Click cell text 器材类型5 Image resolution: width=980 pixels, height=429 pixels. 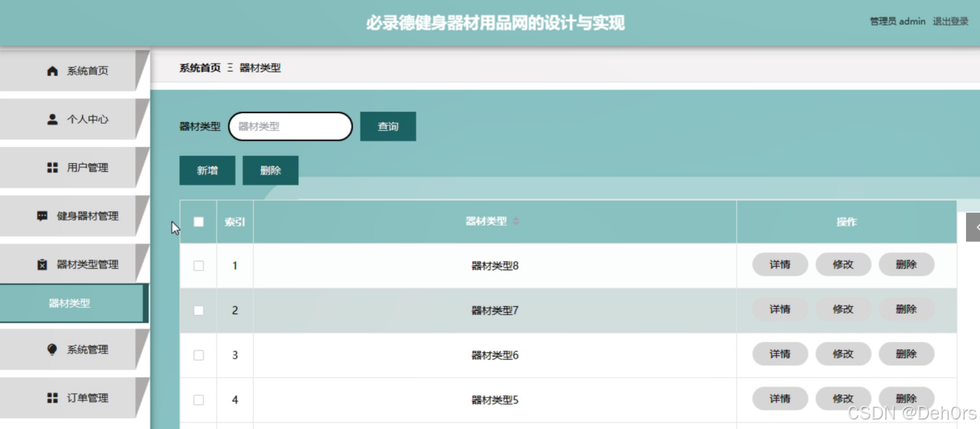click(x=495, y=400)
